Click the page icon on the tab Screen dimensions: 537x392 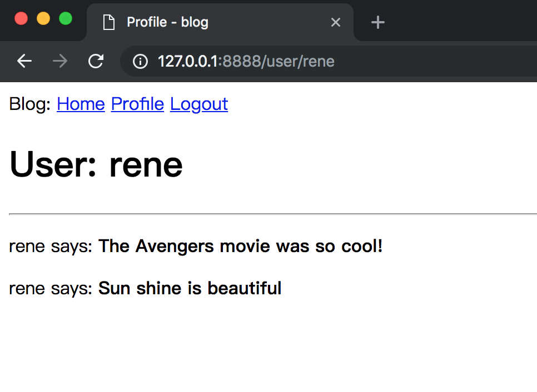tap(109, 22)
